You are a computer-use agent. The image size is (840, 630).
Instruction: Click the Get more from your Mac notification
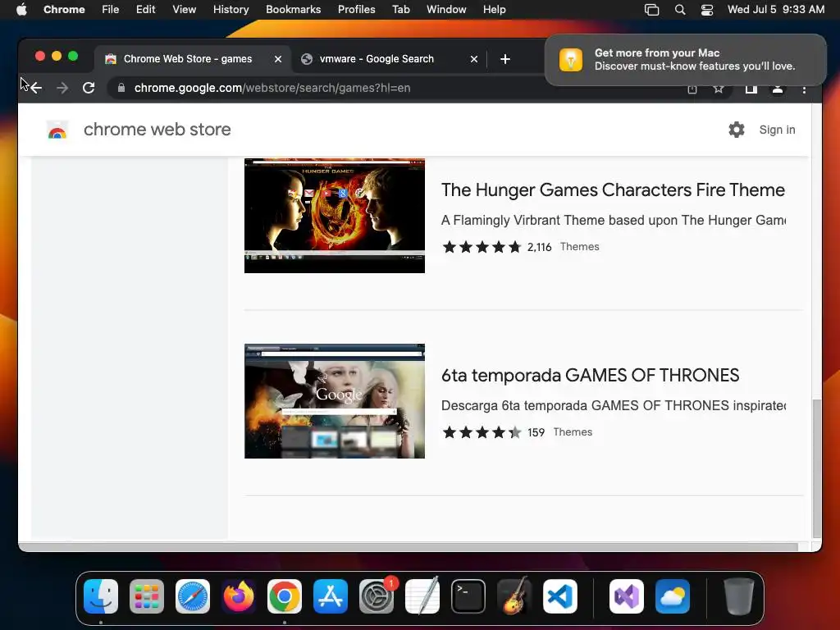(685, 59)
